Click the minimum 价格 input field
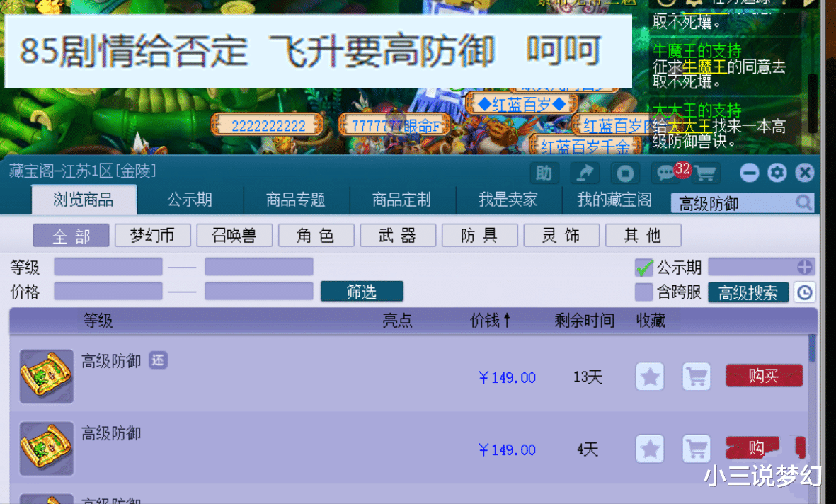Screen dimensions: 836x504 [x=108, y=291]
